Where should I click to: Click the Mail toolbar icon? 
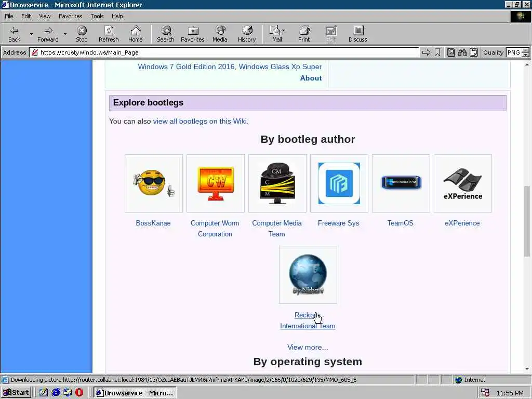point(275,34)
